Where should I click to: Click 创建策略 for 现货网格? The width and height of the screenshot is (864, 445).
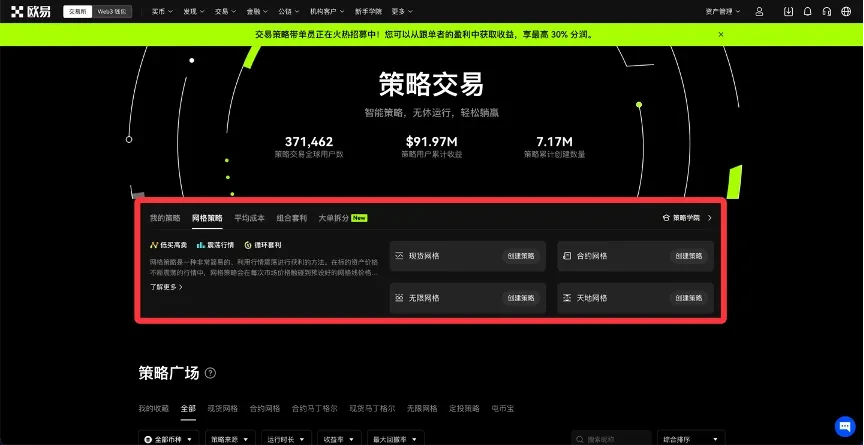click(x=520, y=256)
